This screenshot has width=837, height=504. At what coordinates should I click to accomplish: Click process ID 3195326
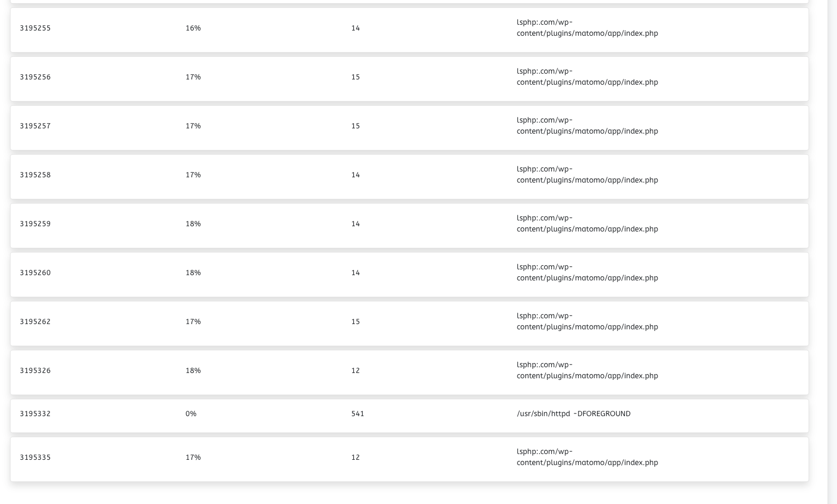pyautogui.click(x=35, y=371)
